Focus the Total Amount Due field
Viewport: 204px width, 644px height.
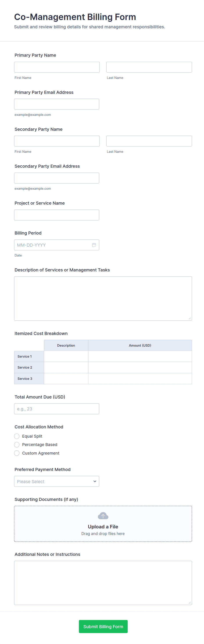(x=57, y=409)
